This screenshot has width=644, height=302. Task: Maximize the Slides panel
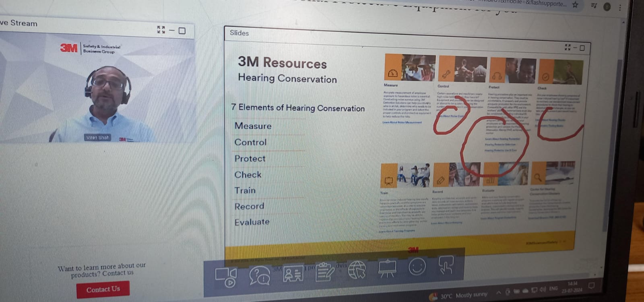point(582,48)
